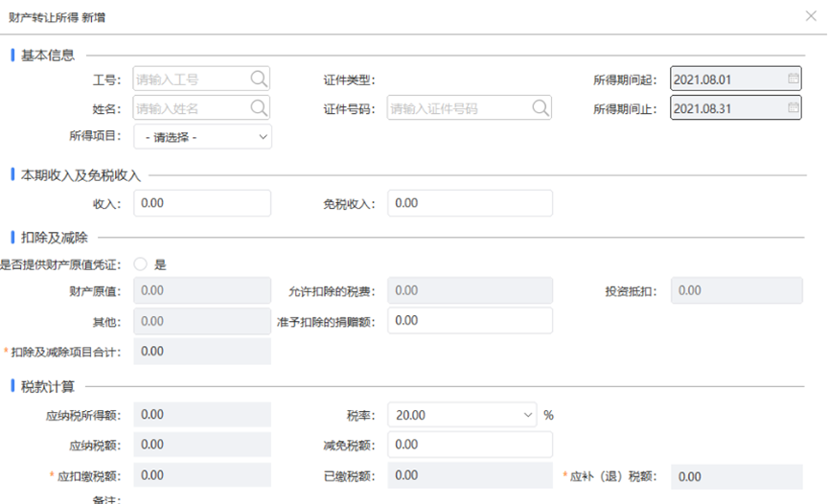
Task: Click the 收入 amount field
Action: [x=202, y=203]
